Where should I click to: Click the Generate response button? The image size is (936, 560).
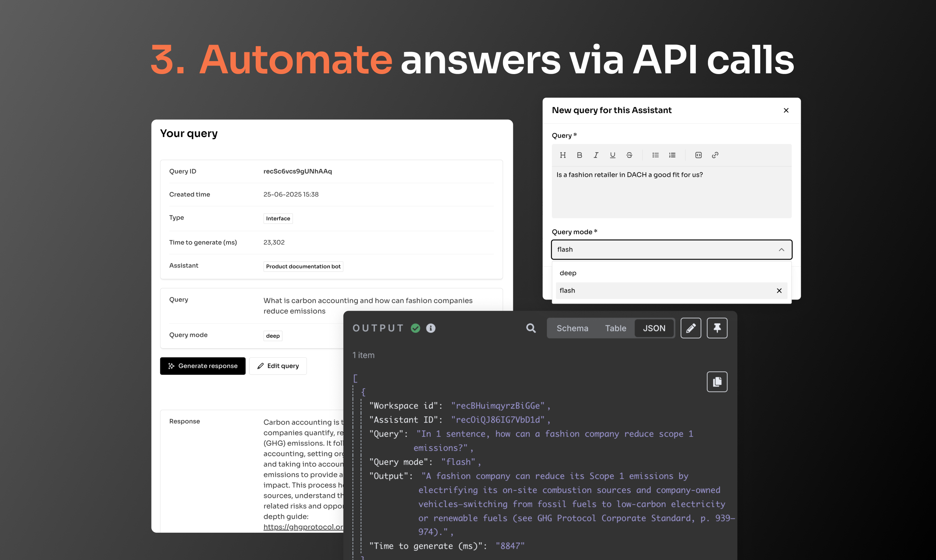click(x=203, y=366)
